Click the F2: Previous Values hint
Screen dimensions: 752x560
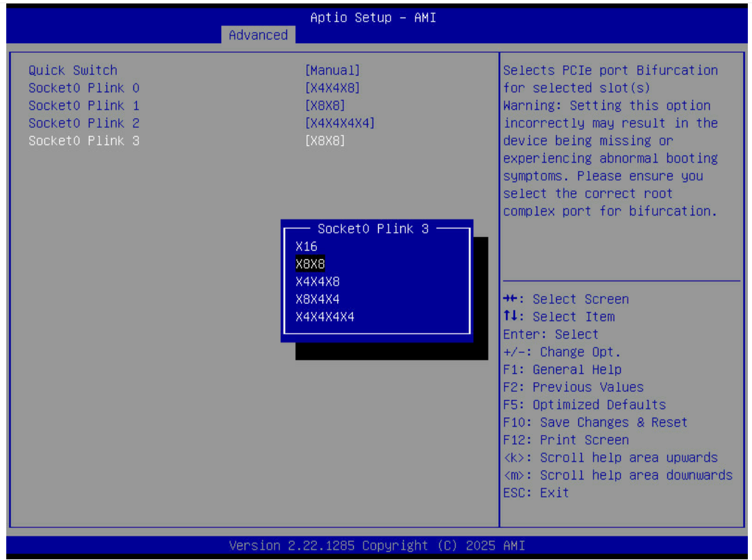(x=573, y=387)
